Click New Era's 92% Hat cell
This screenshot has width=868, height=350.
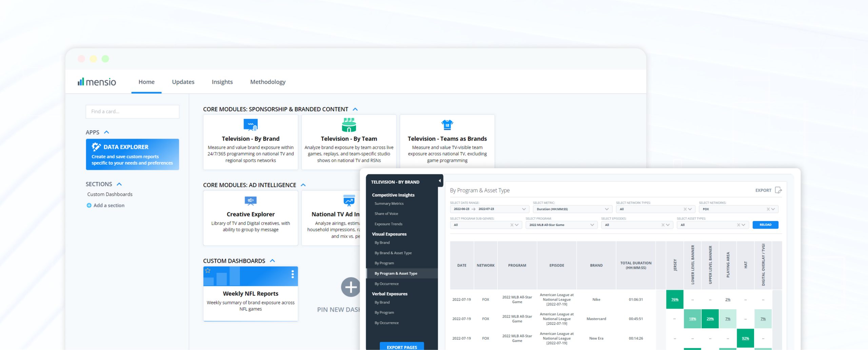pyautogui.click(x=745, y=338)
